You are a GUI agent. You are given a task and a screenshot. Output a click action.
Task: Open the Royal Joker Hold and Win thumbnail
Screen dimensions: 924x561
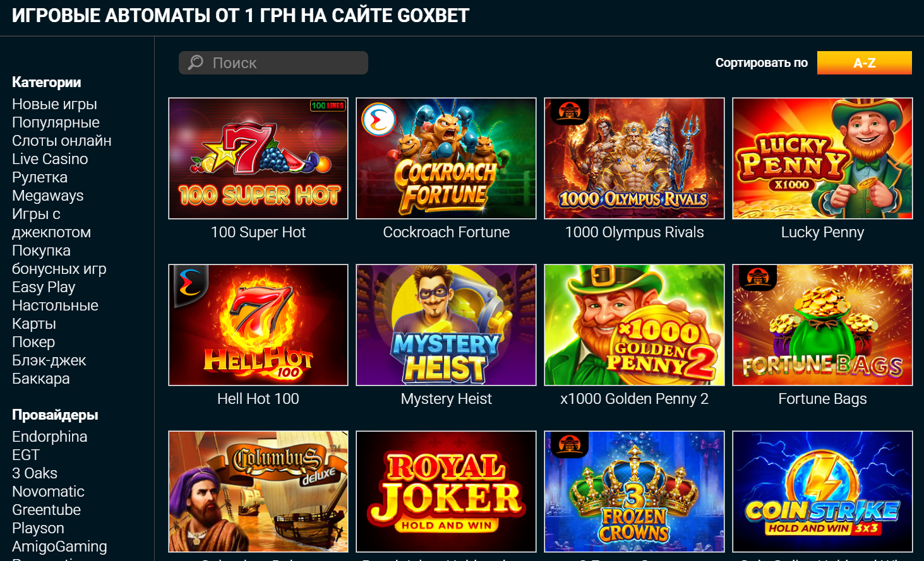click(x=446, y=492)
